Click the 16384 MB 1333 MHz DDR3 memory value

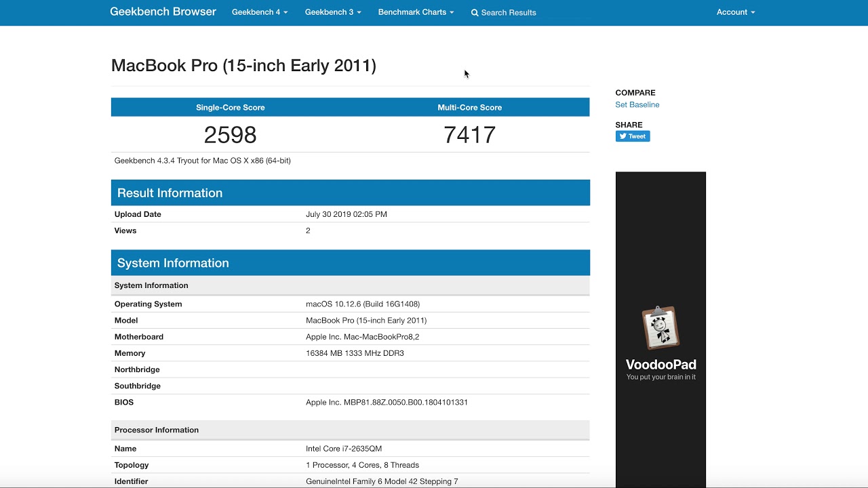(355, 353)
